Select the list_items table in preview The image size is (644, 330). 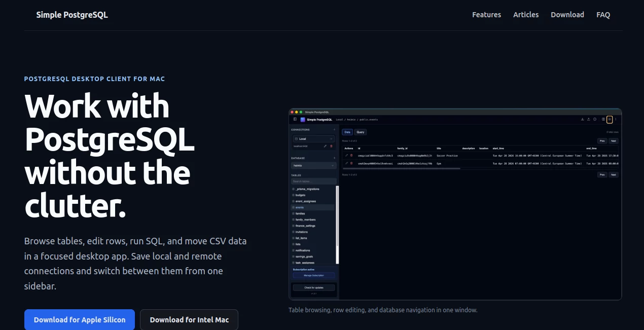pos(312,238)
